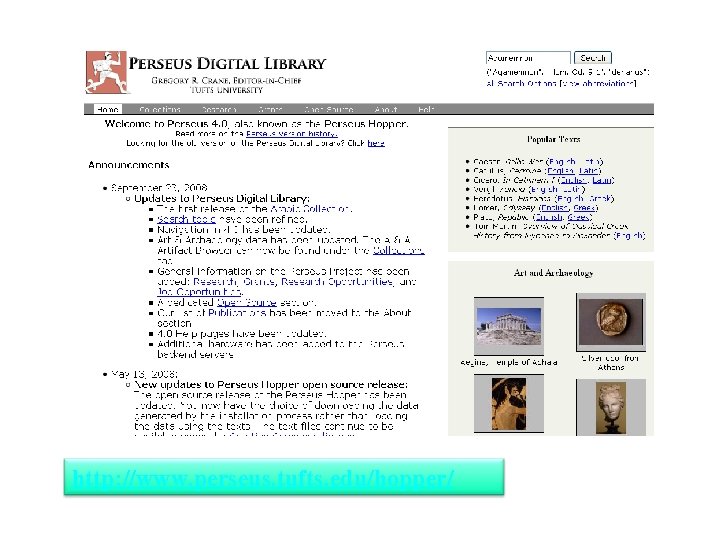Open the Collections link in announcements
720x540 pixels.
pos(398,251)
